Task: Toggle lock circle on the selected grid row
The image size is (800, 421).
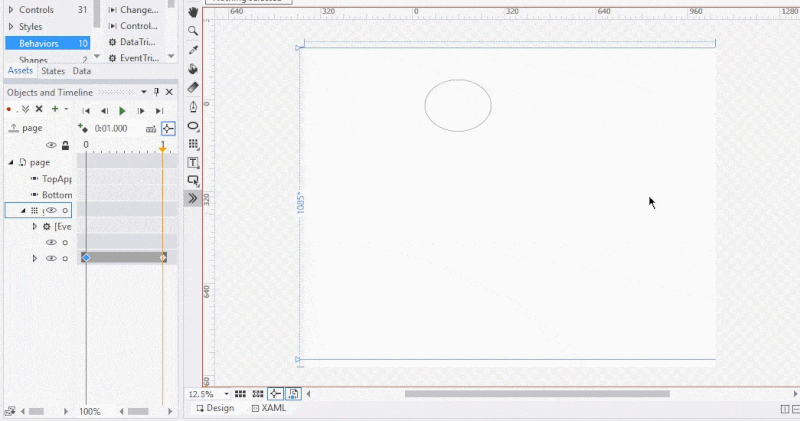Action: [65, 210]
